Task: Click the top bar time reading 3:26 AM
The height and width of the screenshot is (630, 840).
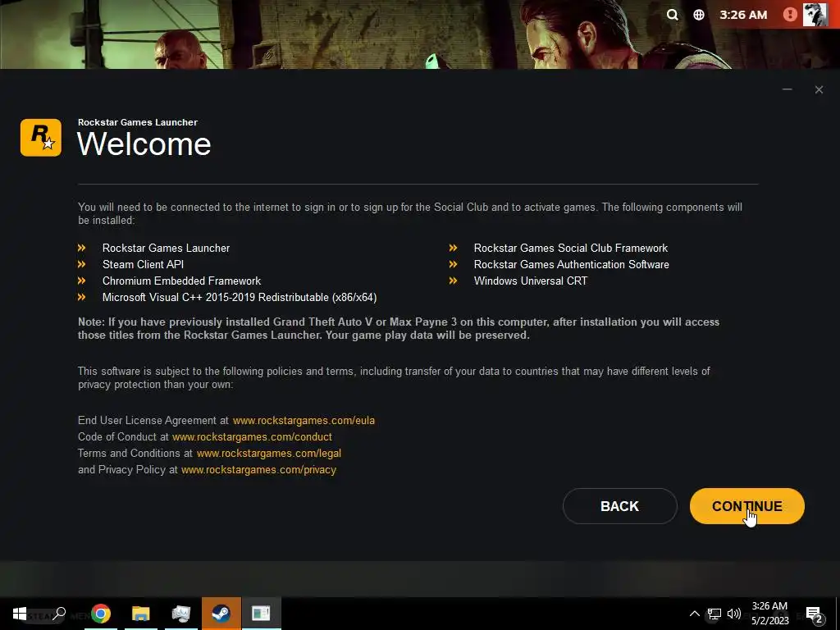Action: [x=743, y=15]
